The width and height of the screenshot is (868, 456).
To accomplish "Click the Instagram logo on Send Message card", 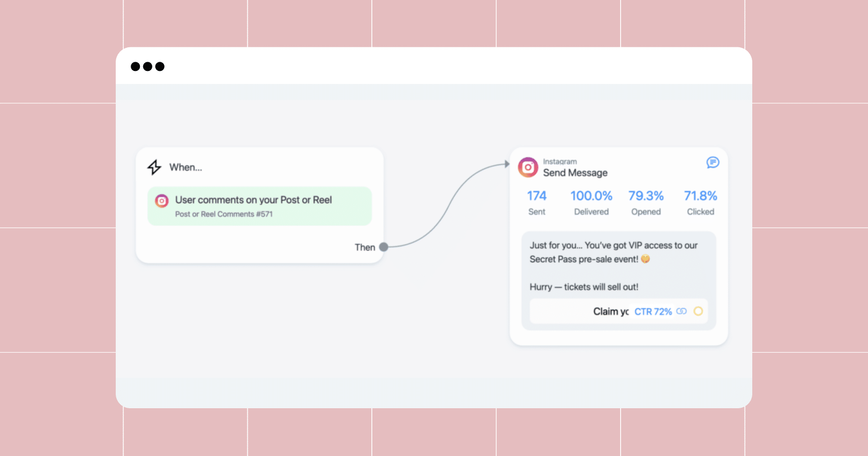I will click(528, 167).
